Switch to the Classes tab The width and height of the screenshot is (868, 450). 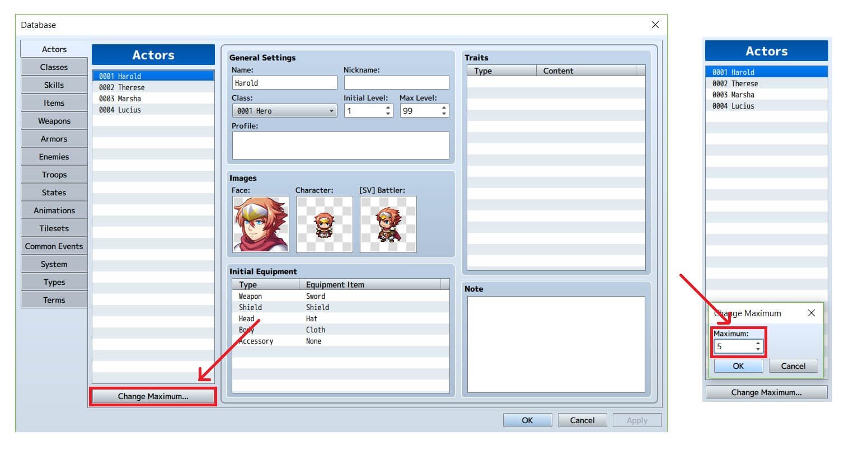point(54,67)
